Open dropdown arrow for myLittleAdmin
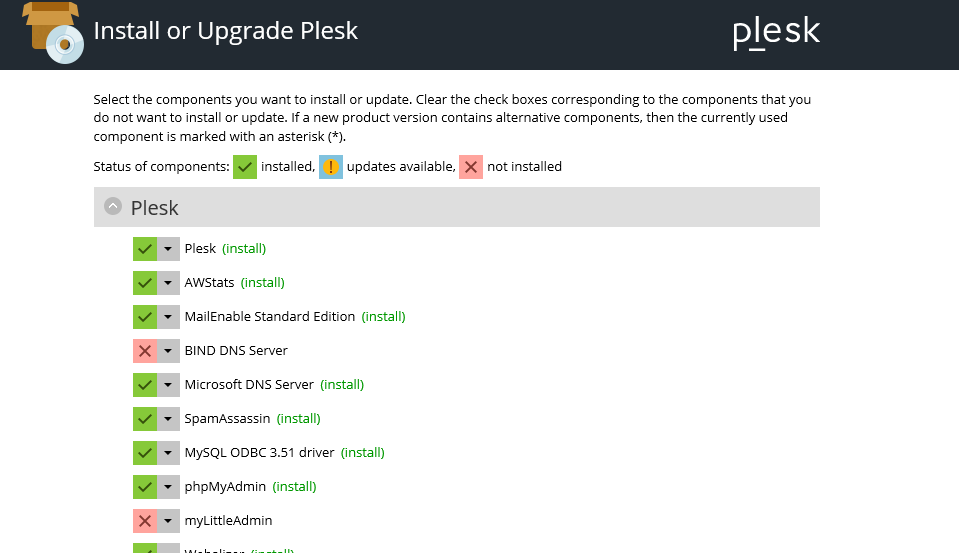Viewport: 959px width, 553px height. pos(168,521)
